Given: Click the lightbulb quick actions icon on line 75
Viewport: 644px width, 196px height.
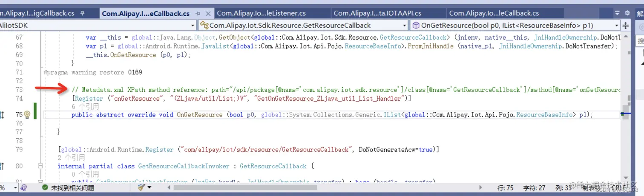Looking at the screenshot, I should [27, 115].
